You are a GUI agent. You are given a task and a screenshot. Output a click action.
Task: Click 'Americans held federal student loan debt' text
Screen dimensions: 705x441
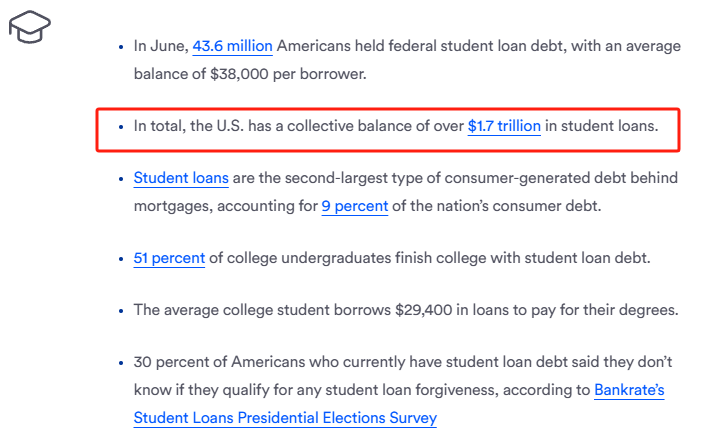(x=422, y=46)
